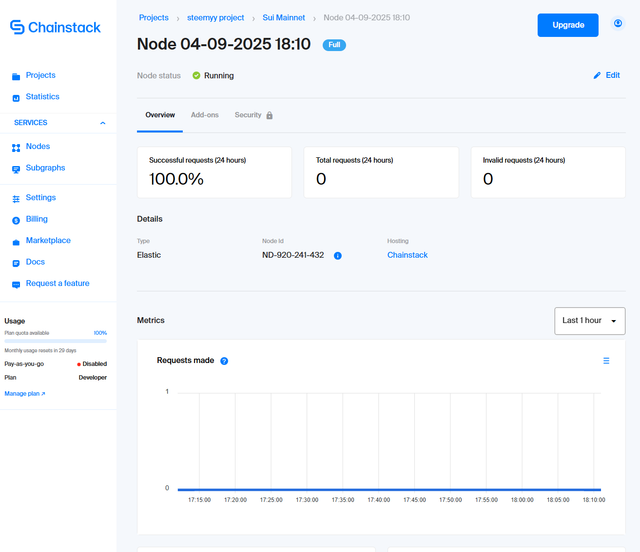Click the Edit link
This screenshot has height=552, width=640.
tap(613, 75)
